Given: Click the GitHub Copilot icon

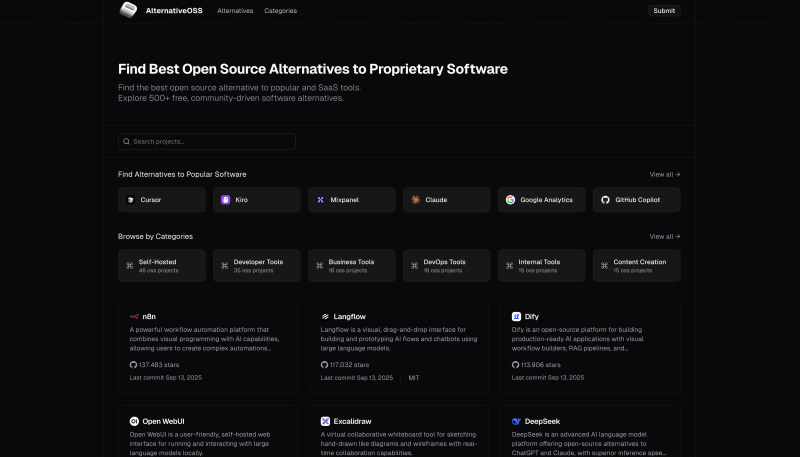Looking at the screenshot, I should pyautogui.click(x=605, y=200).
